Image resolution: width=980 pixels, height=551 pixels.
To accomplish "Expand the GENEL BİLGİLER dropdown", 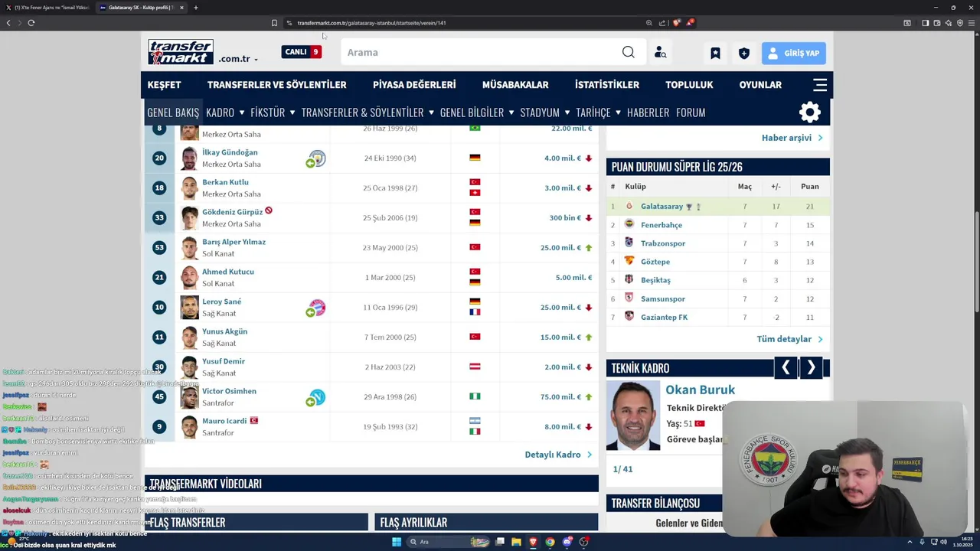I will coord(511,112).
